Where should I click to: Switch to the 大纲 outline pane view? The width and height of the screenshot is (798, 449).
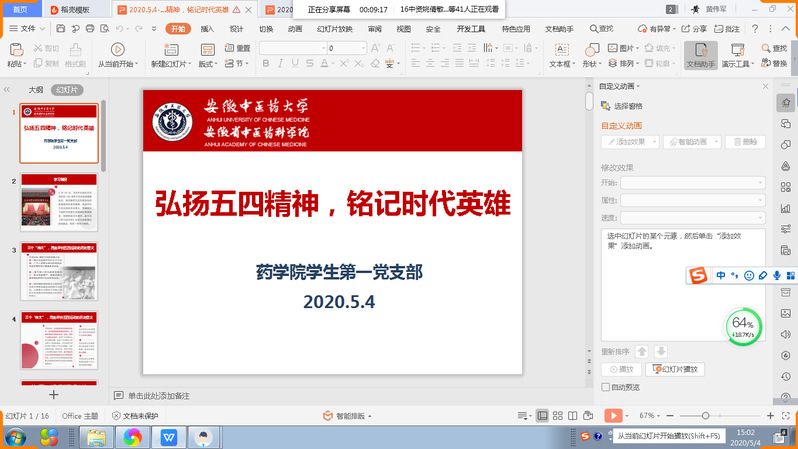(x=36, y=89)
